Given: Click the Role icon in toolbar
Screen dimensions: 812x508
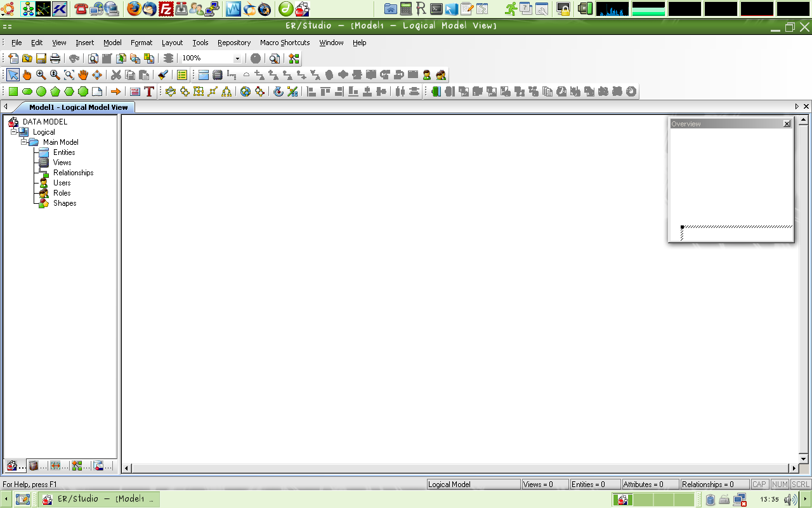Looking at the screenshot, I should [x=441, y=75].
